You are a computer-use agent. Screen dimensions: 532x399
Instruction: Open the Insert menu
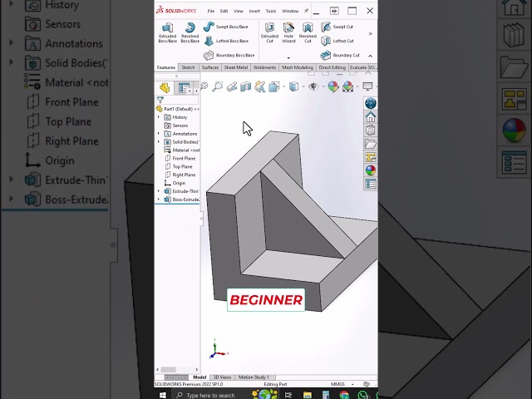click(x=254, y=11)
